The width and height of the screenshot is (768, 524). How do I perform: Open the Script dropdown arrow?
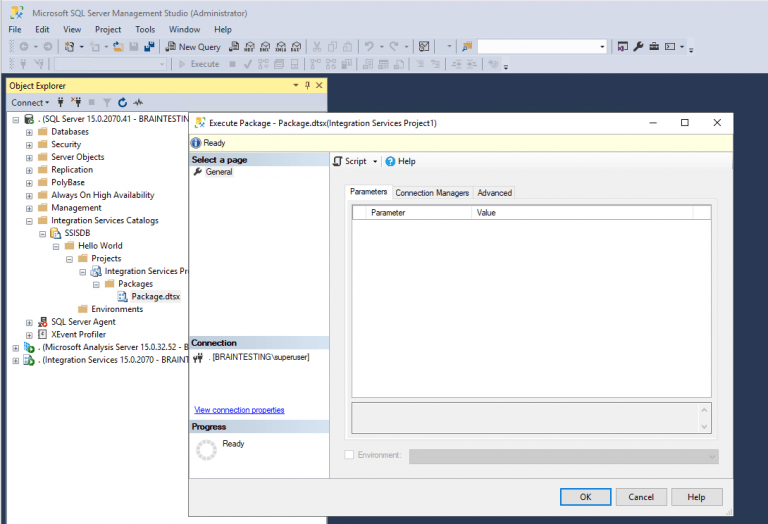[x=375, y=161]
